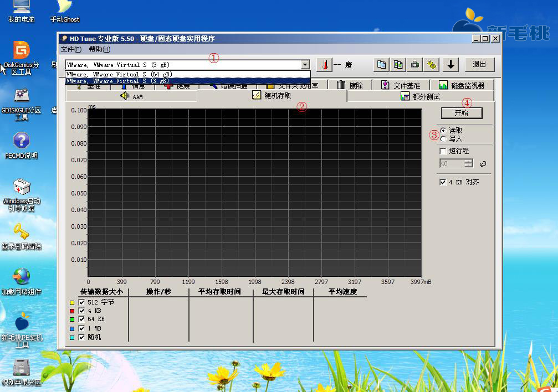Click the camera save screenshot icon

414,65
